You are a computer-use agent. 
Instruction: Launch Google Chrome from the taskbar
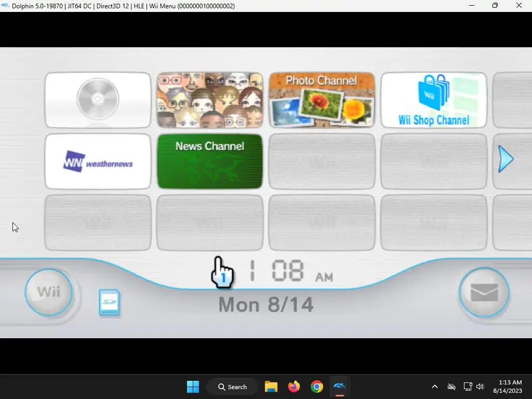point(316,387)
